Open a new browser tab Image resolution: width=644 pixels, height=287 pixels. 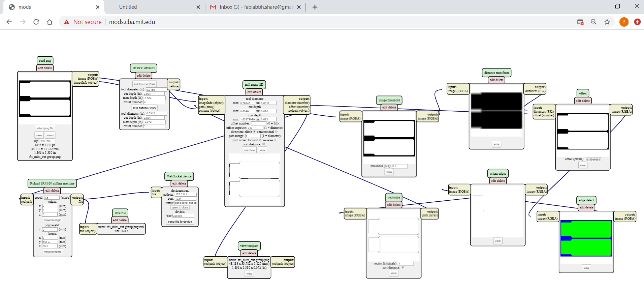click(x=315, y=7)
